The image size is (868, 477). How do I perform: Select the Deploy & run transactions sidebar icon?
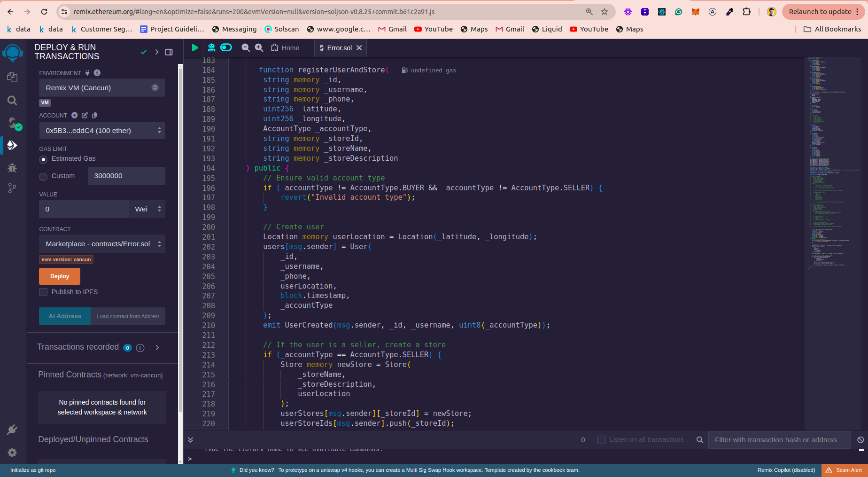pos(13,145)
